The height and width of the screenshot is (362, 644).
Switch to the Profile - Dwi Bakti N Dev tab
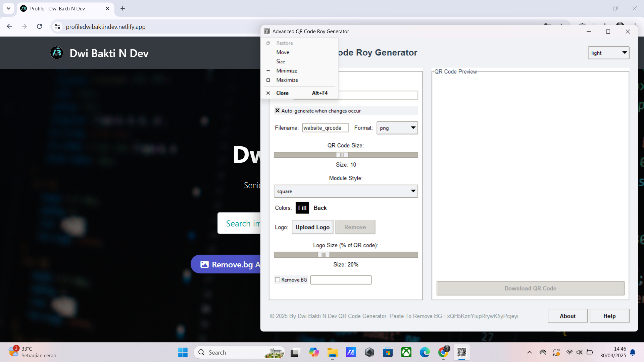pyautogui.click(x=65, y=9)
